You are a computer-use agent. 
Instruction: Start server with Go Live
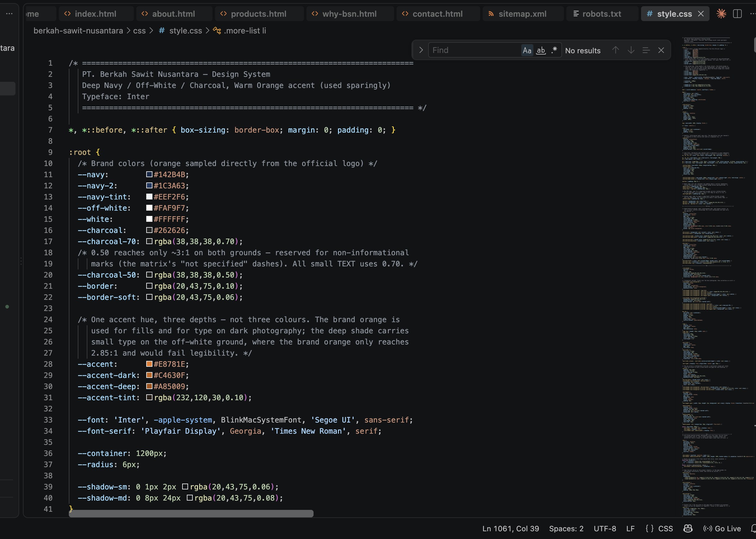[x=722, y=528]
